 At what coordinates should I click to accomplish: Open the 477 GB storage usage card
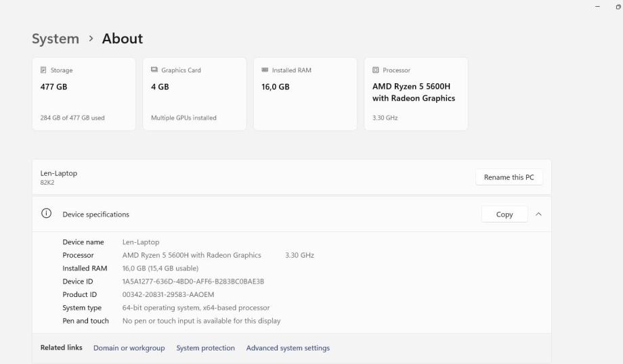pos(84,94)
